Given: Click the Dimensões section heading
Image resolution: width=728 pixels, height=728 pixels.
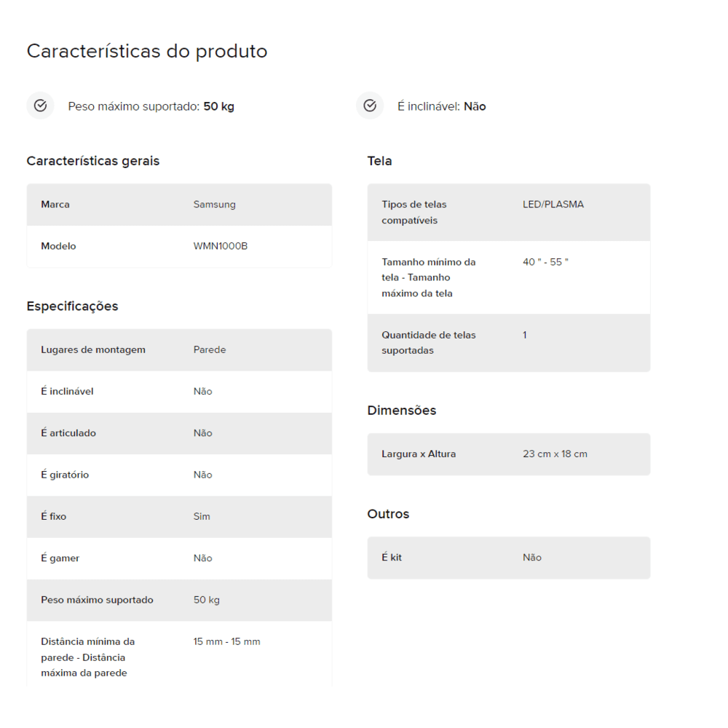Looking at the screenshot, I should [402, 411].
